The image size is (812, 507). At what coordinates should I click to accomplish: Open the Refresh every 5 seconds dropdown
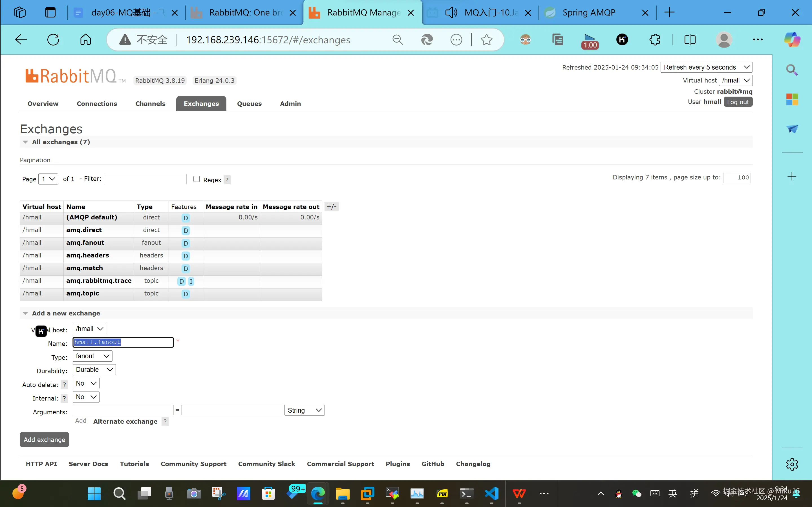(706, 67)
